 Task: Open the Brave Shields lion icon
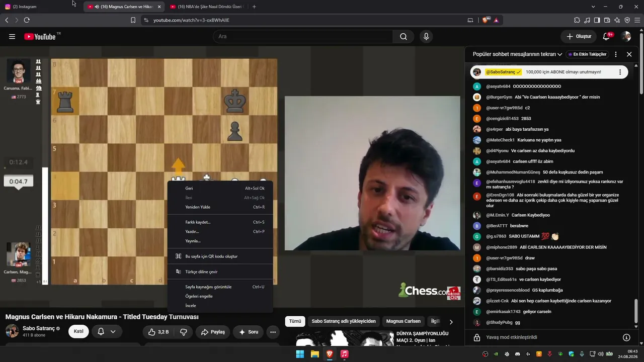[x=486, y=20]
